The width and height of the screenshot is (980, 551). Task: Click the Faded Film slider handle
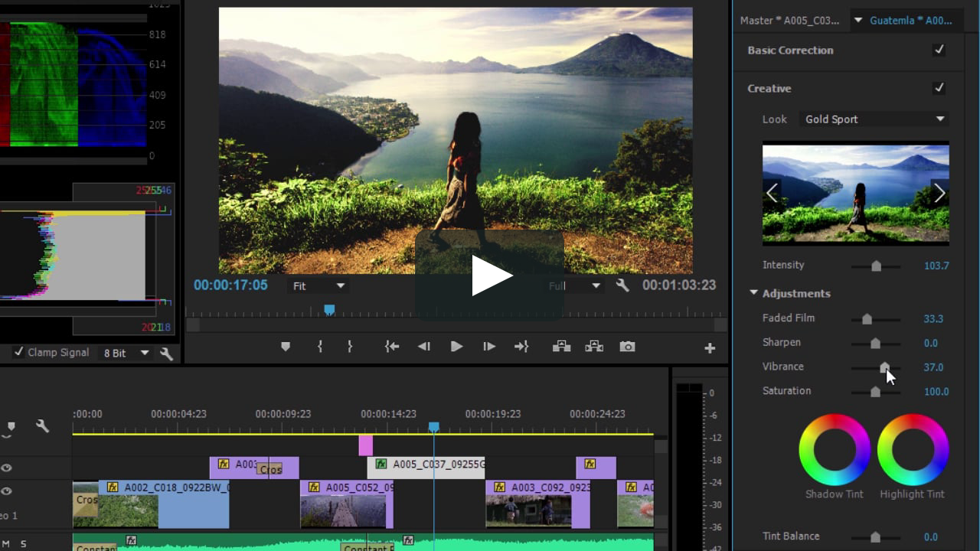coord(867,319)
